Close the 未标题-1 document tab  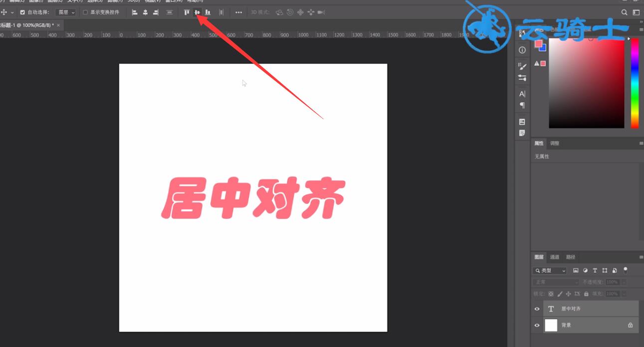[x=58, y=25]
